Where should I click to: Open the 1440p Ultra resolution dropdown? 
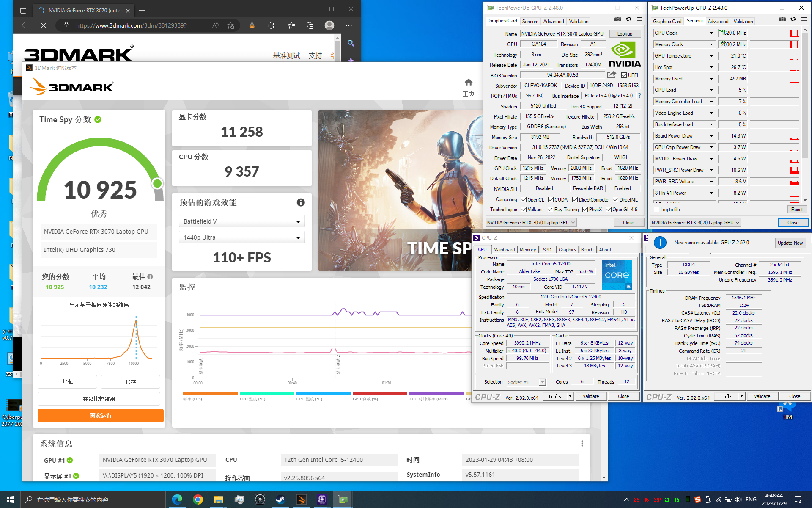tap(241, 237)
